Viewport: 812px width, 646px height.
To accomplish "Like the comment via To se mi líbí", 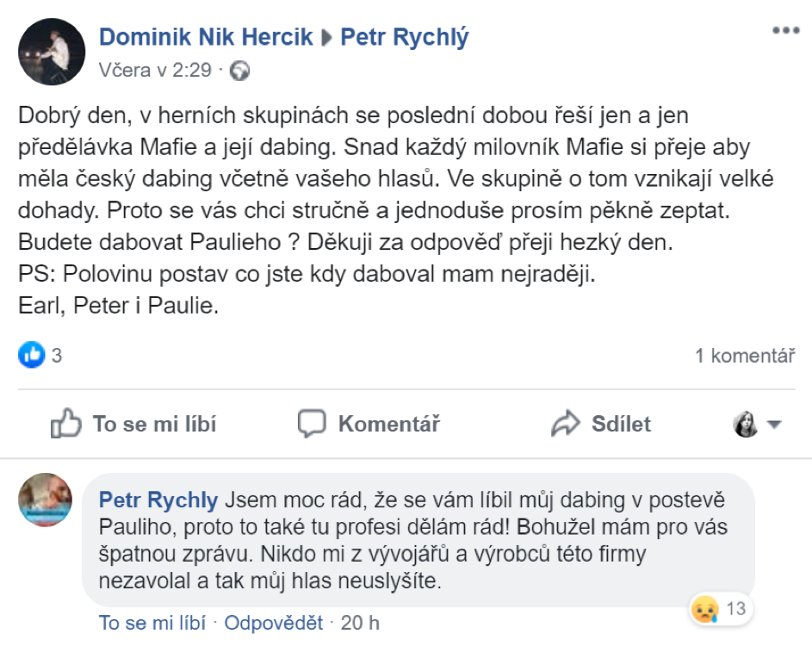I will click(152, 623).
